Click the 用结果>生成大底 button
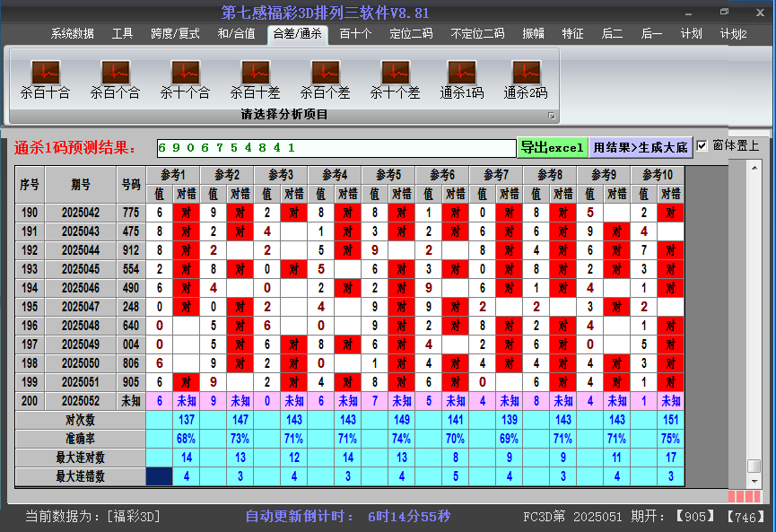776x532 pixels. 641,147
